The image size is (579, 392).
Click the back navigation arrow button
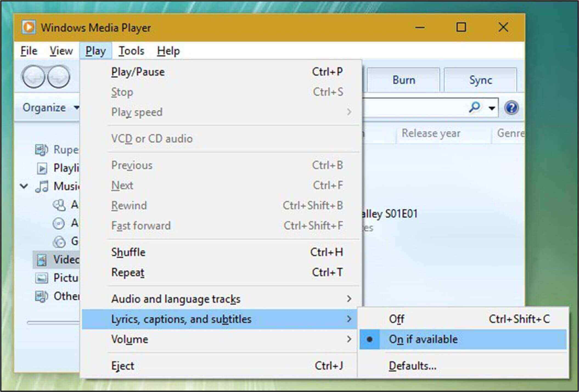pyautogui.click(x=33, y=77)
